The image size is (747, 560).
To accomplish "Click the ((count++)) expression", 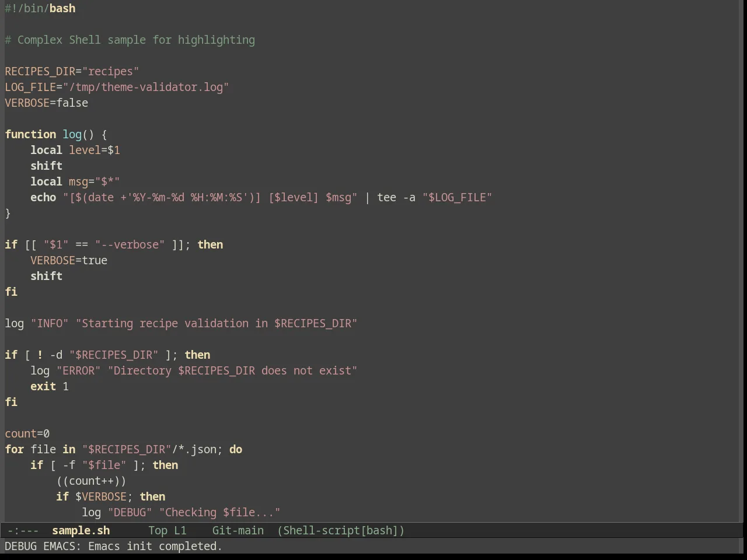I will coord(92,481).
